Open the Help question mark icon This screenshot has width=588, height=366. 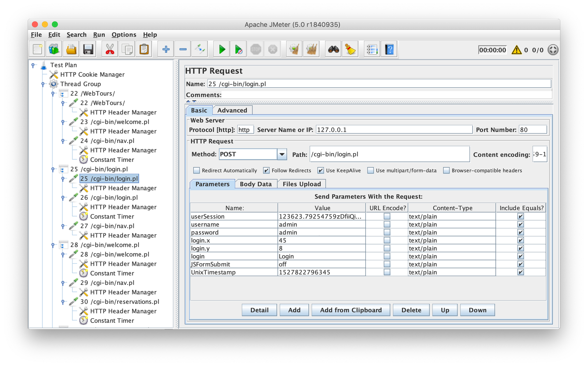(389, 49)
